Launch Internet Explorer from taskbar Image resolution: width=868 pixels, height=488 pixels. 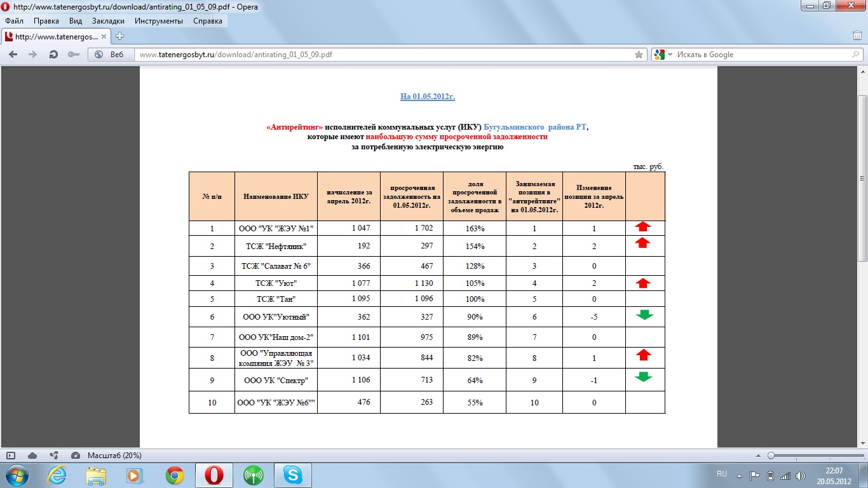[x=57, y=475]
